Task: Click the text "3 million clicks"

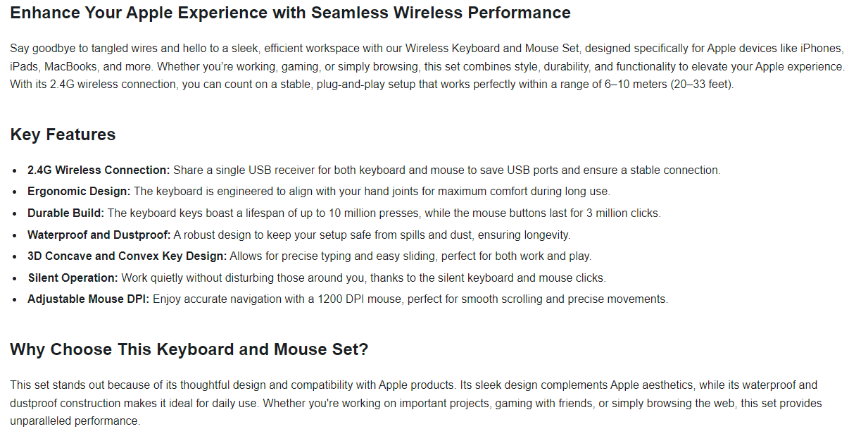Action: tap(623, 213)
